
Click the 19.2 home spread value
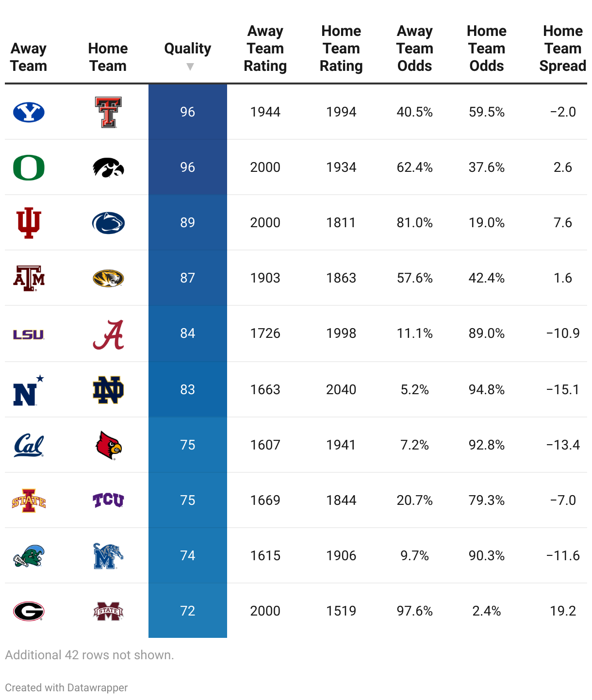coord(562,611)
